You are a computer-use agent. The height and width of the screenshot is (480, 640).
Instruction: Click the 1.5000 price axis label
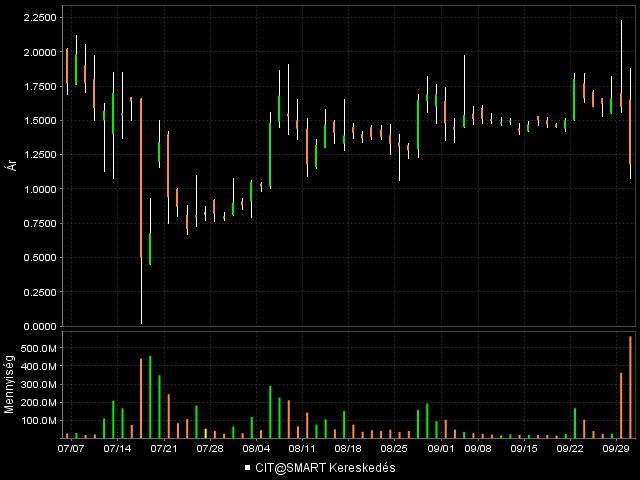coord(40,121)
